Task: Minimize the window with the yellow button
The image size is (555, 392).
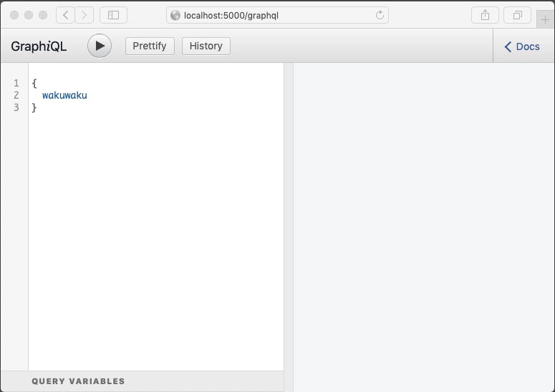Action: pyautogui.click(x=29, y=15)
